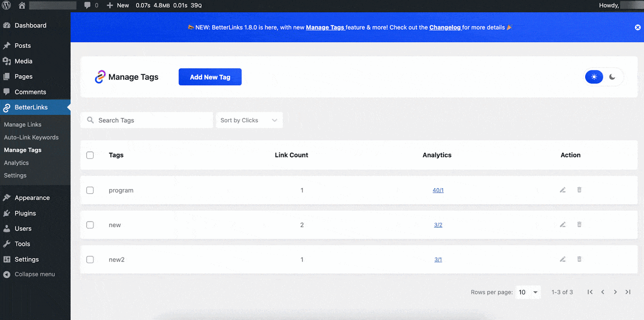The height and width of the screenshot is (320, 644).
Task: Click the tag name new2
Action: coord(117,260)
